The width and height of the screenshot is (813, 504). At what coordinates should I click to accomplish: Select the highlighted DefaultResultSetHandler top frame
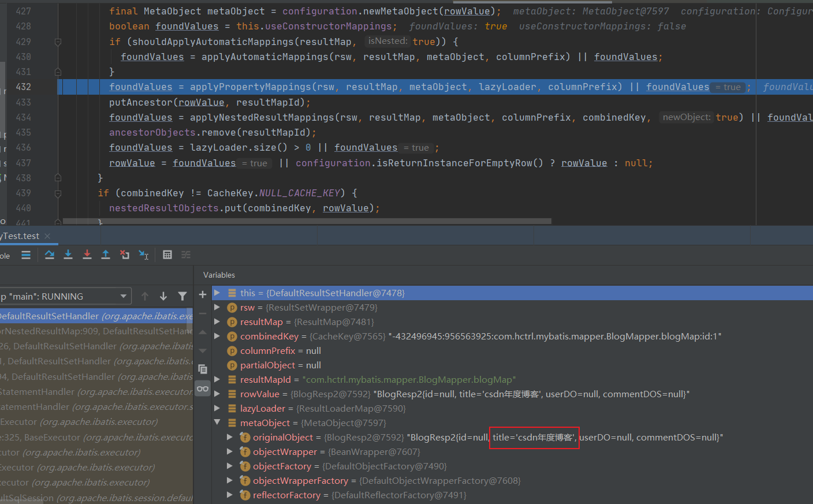[96, 316]
